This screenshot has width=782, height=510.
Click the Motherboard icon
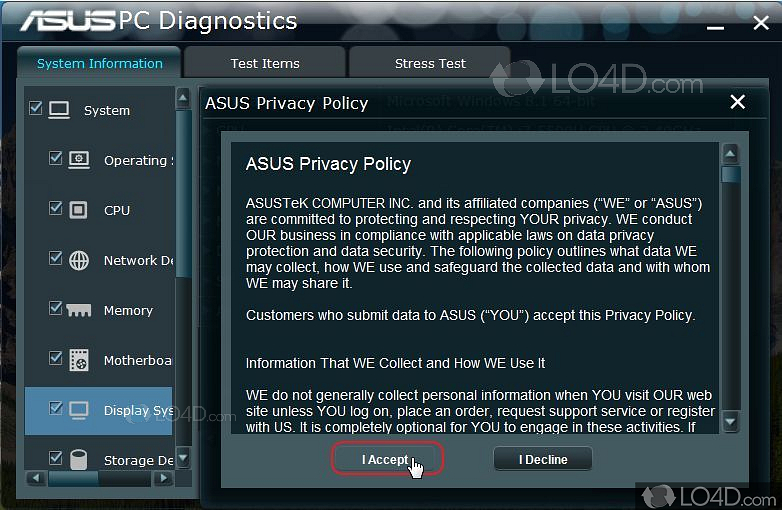coord(79,360)
